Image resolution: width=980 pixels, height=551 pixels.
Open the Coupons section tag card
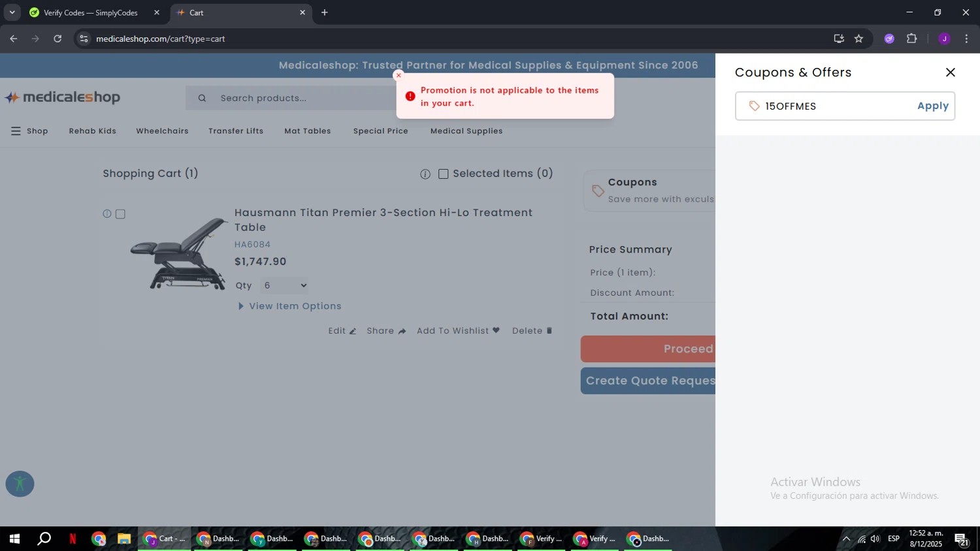(x=649, y=191)
